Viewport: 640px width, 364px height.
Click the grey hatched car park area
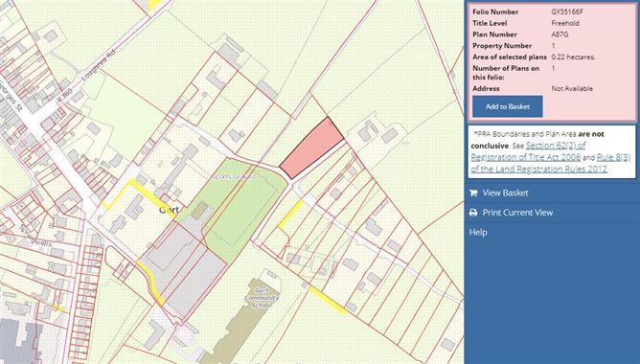pyautogui.click(x=195, y=282)
